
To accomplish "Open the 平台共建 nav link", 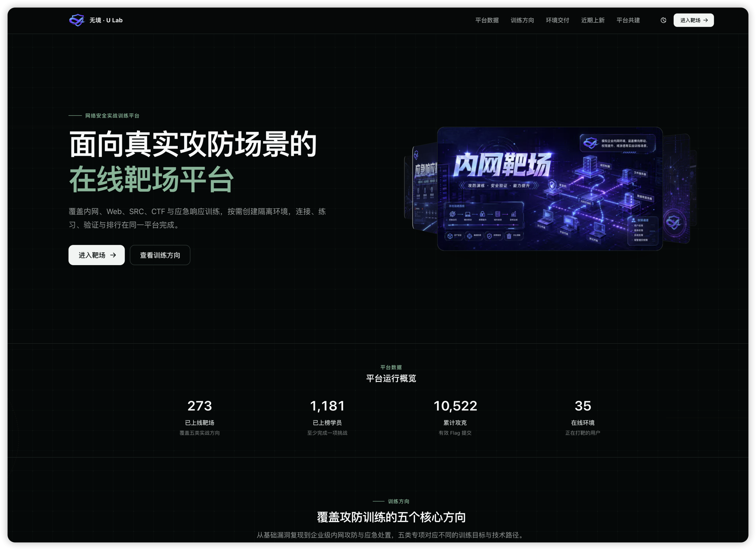I will pyautogui.click(x=628, y=20).
